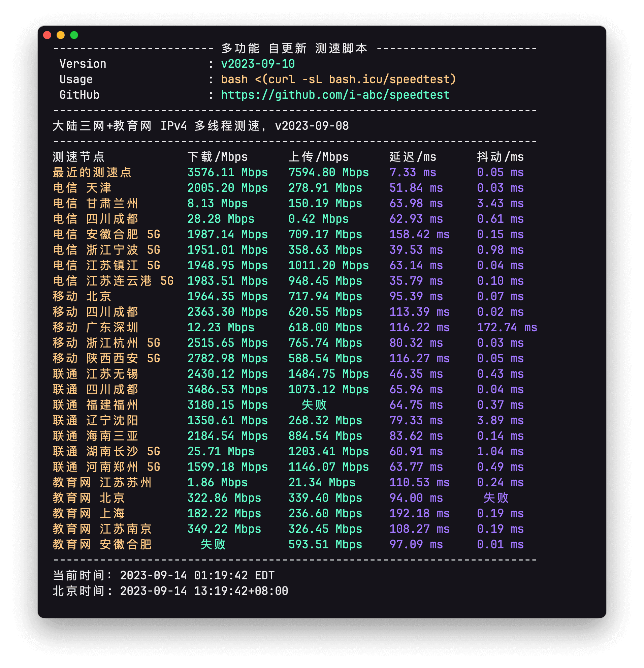The width and height of the screenshot is (644, 668).
Task: Click the 测速节点 column header
Action: tap(79, 157)
